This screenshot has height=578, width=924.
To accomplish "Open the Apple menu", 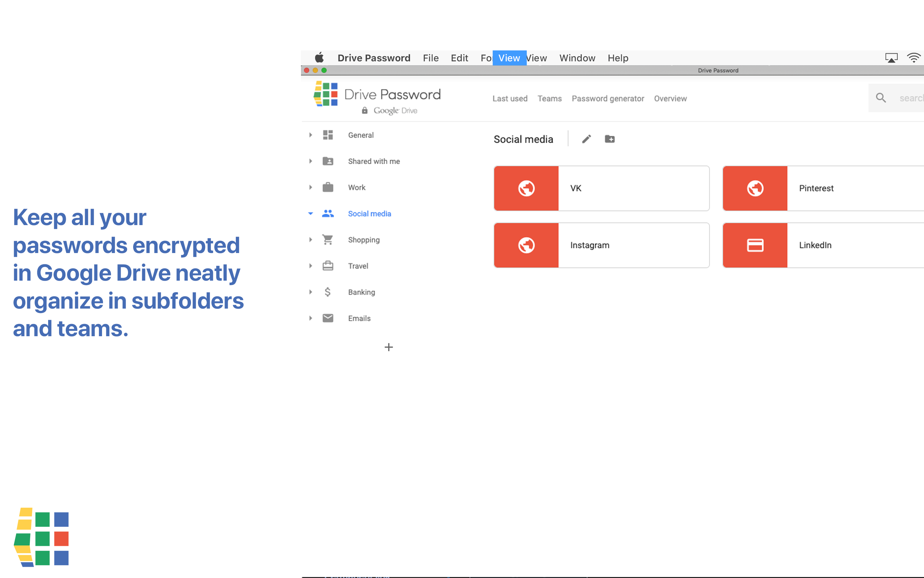I will [x=319, y=58].
